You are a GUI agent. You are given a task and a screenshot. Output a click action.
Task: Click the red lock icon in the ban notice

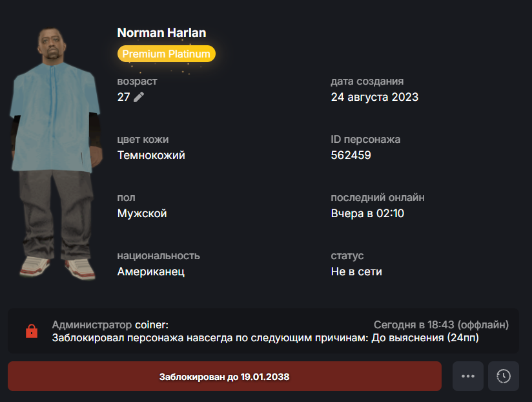point(32,331)
